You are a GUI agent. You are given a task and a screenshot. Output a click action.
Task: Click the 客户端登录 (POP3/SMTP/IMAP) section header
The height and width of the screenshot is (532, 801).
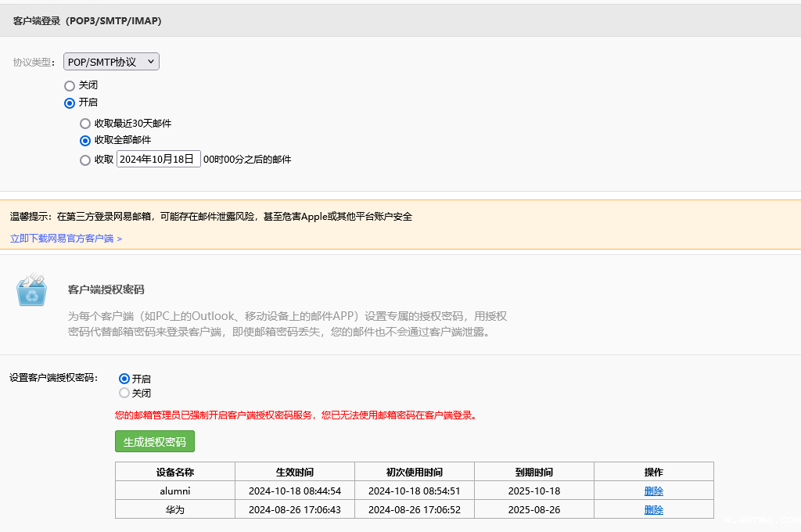click(88, 21)
